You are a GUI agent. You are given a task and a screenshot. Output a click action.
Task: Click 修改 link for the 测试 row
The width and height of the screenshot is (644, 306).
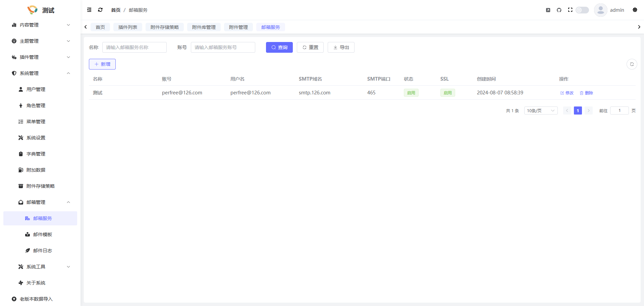pyautogui.click(x=567, y=93)
